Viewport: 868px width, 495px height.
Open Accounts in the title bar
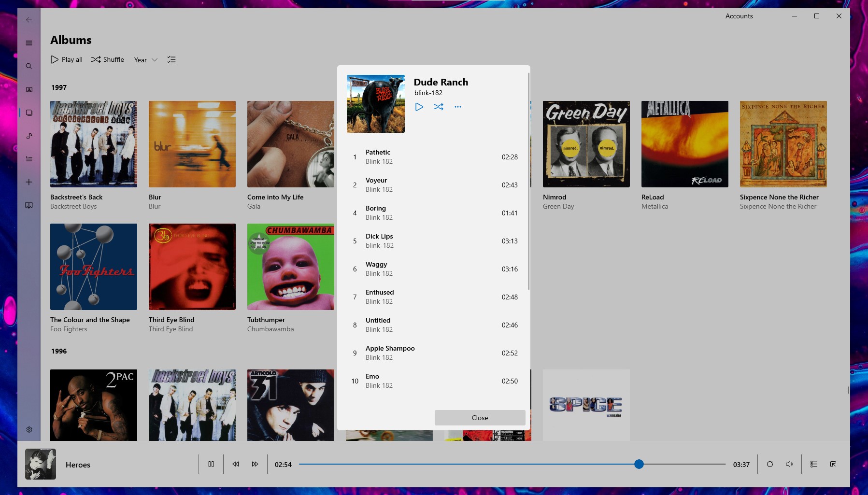coord(739,16)
